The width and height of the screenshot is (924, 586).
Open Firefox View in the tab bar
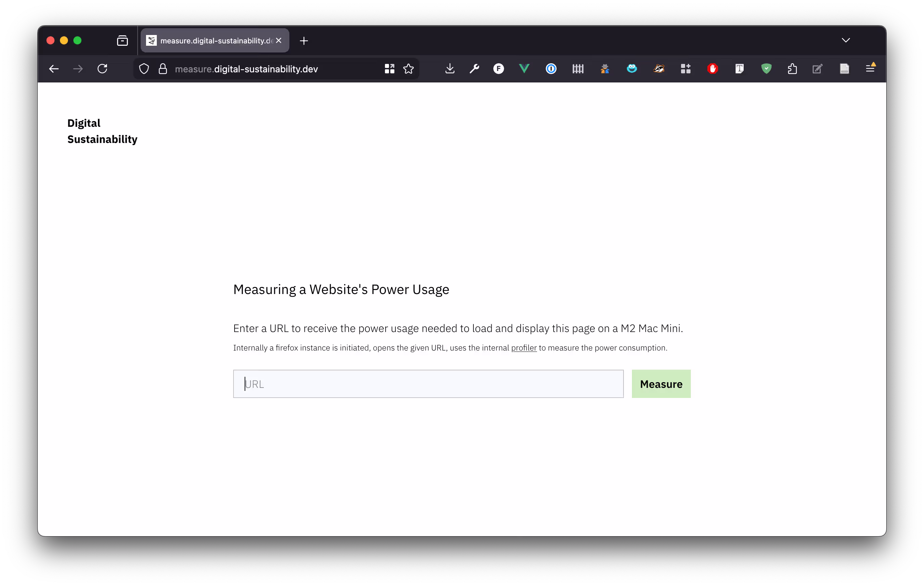click(x=122, y=40)
